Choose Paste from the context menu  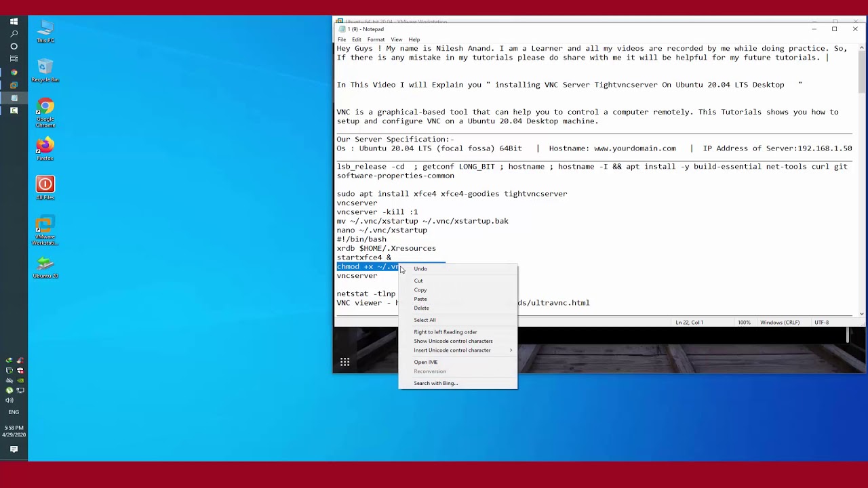coord(458,299)
